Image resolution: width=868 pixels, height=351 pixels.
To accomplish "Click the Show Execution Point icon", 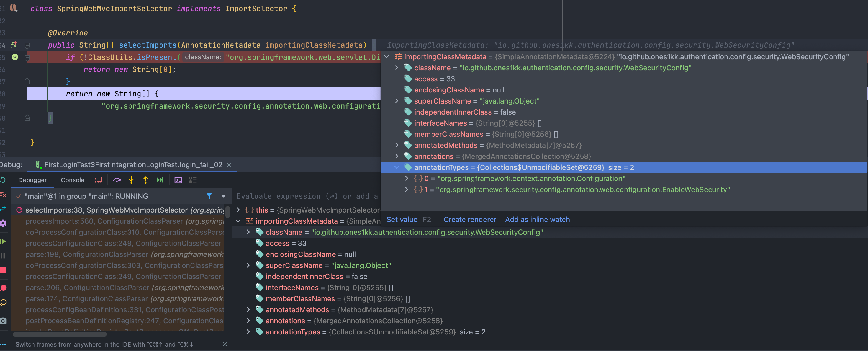I will [x=98, y=180].
